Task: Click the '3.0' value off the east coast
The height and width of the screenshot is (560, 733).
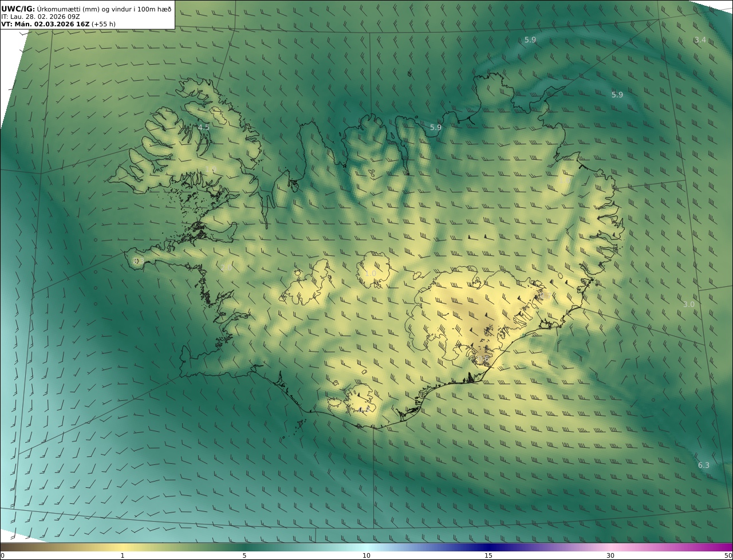Action: [688, 304]
